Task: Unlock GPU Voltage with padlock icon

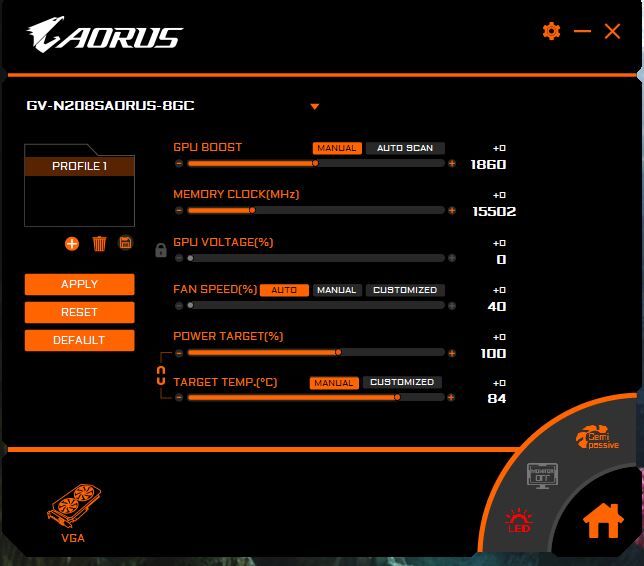Action: 161,250
